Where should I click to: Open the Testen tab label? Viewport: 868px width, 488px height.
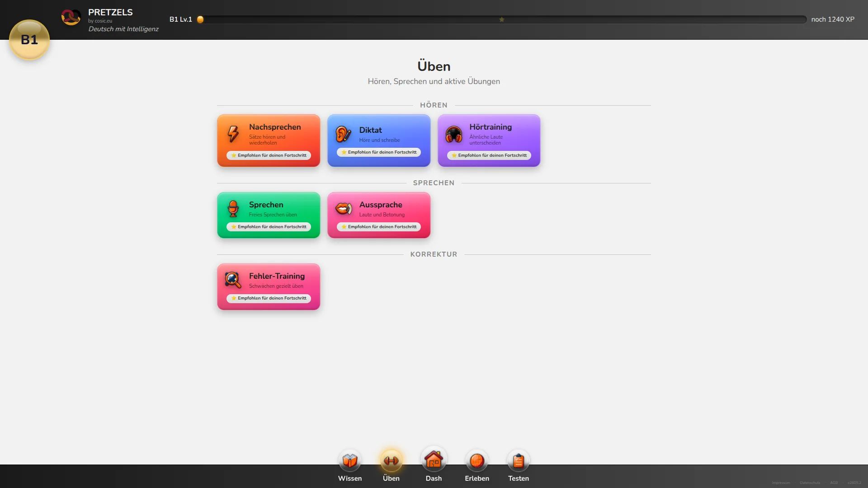(x=519, y=479)
